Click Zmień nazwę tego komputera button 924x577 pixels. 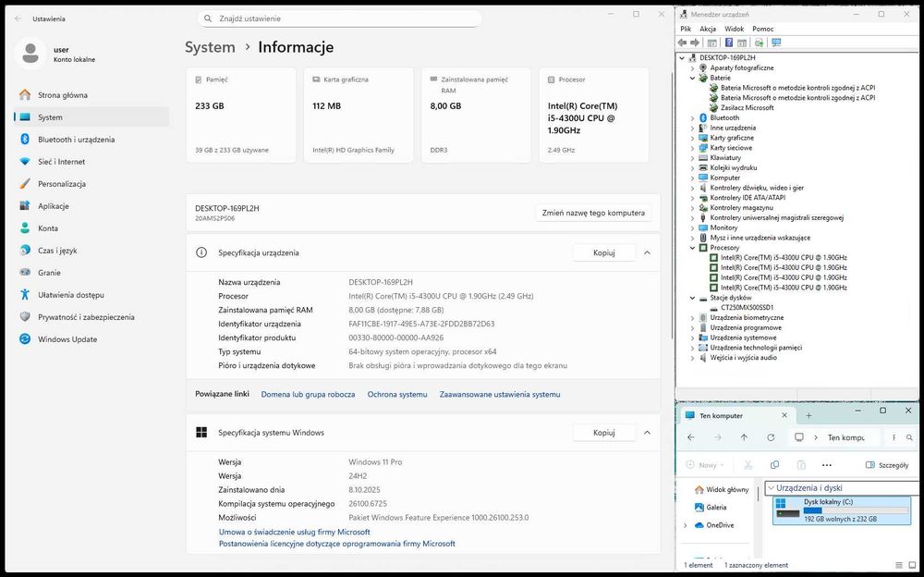pos(593,213)
